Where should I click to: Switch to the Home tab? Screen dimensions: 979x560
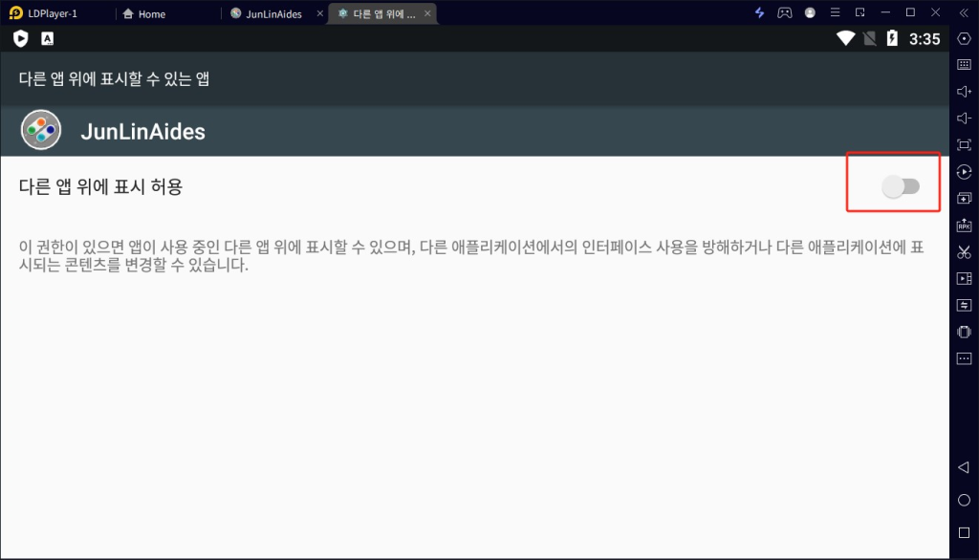144,13
